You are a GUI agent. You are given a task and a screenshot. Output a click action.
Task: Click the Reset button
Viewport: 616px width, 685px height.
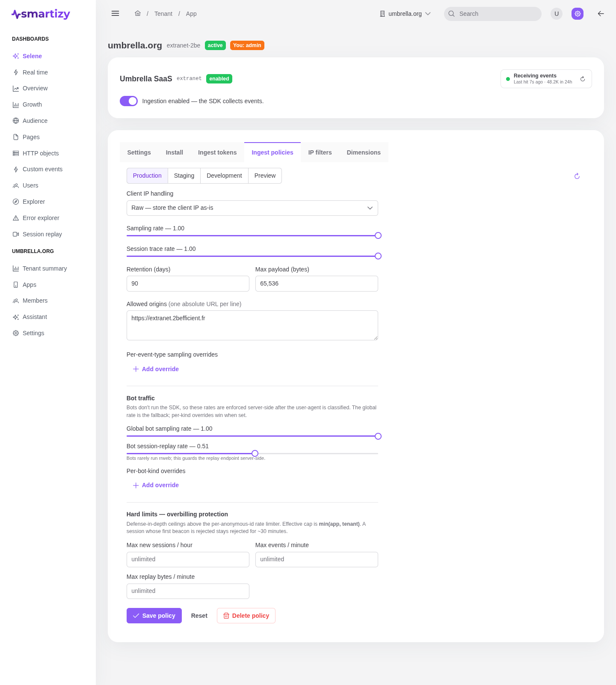199,616
